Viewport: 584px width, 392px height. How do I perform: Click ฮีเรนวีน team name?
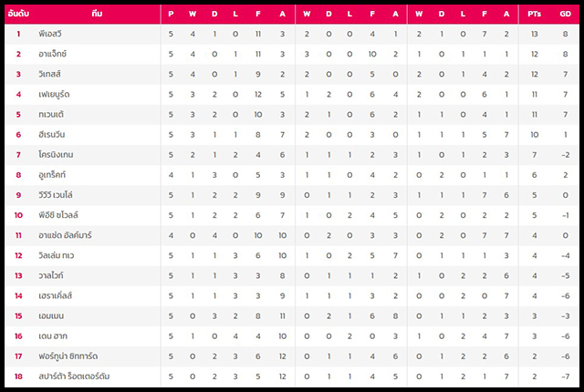coord(52,134)
